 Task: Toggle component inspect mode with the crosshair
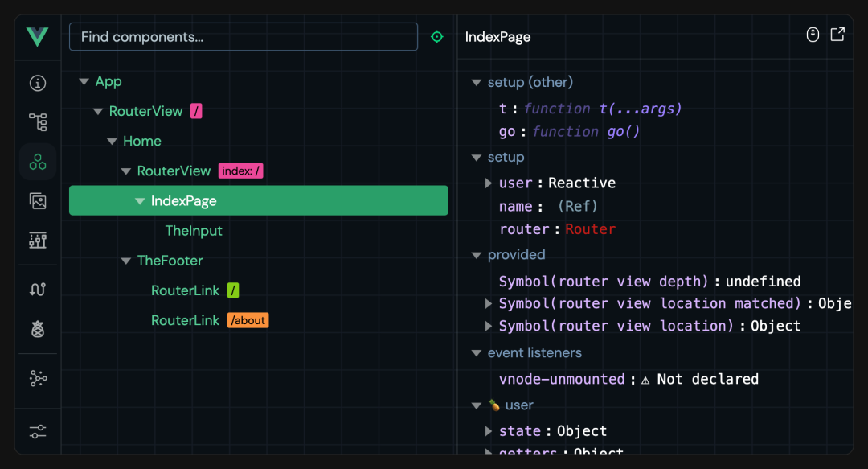(x=436, y=36)
